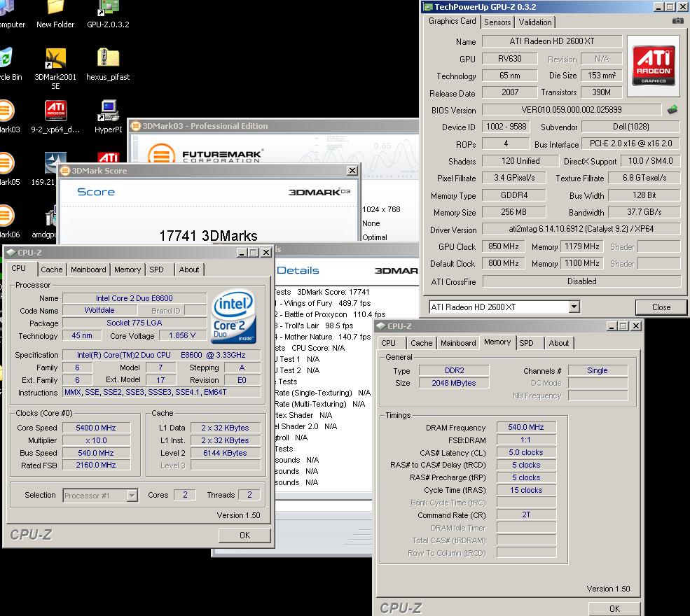Viewport: 690px width, 616px height.
Task: Open Memory tab in left CPU-Z
Action: 127,269
